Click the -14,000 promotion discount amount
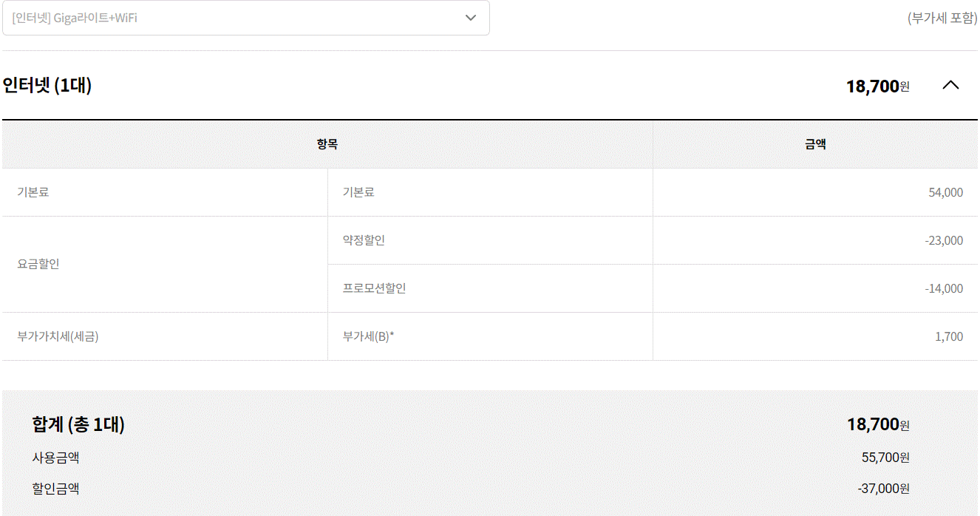This screenshot has width=980, height=516. (943, 288)
